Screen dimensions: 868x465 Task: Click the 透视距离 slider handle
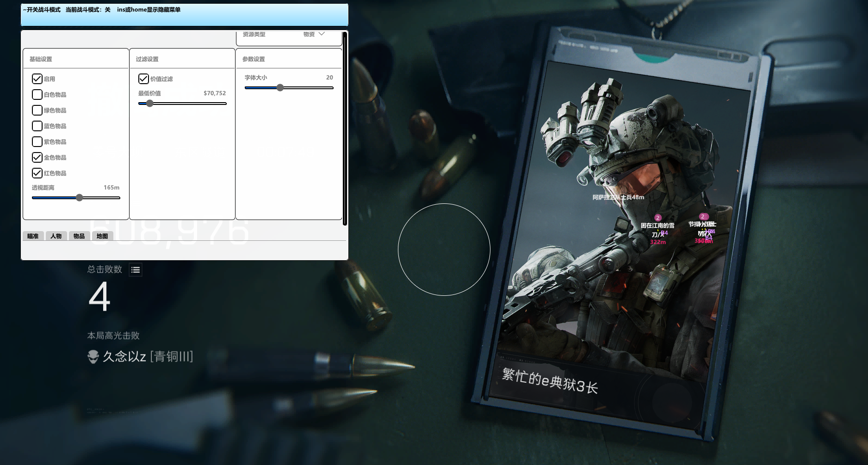[80, 198]
